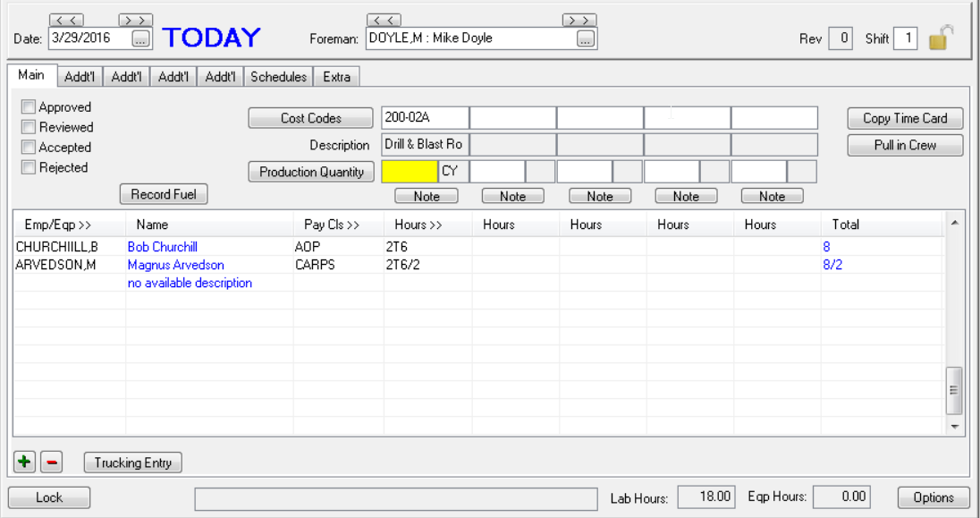Go to the previous date with the back arrows
980x518 pixels.
tap(64, 20)
